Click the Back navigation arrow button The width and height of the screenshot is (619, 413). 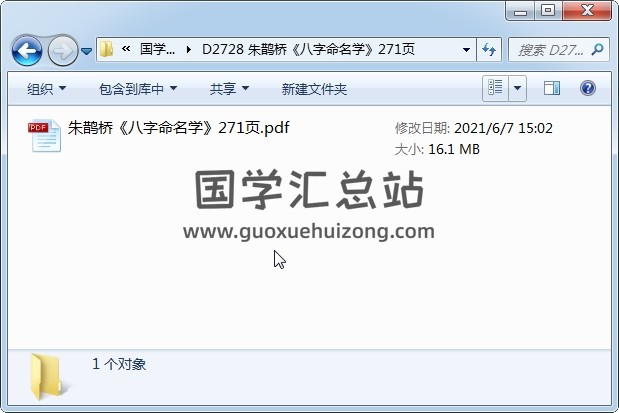click(x=27, y=51)
